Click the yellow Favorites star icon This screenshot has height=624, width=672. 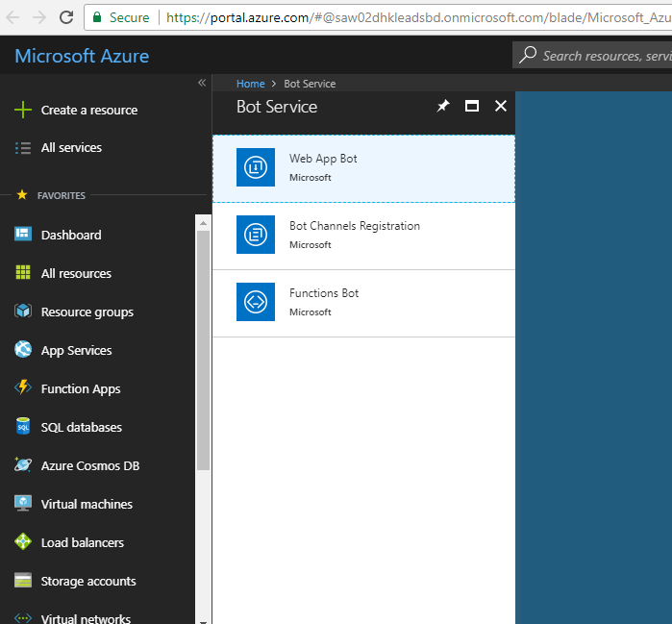coord(22,195)
